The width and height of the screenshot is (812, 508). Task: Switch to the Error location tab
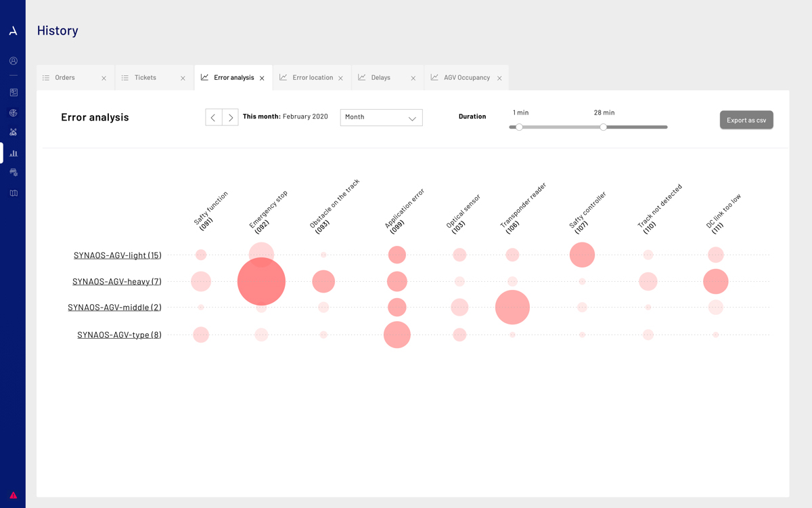pos(312,78)
